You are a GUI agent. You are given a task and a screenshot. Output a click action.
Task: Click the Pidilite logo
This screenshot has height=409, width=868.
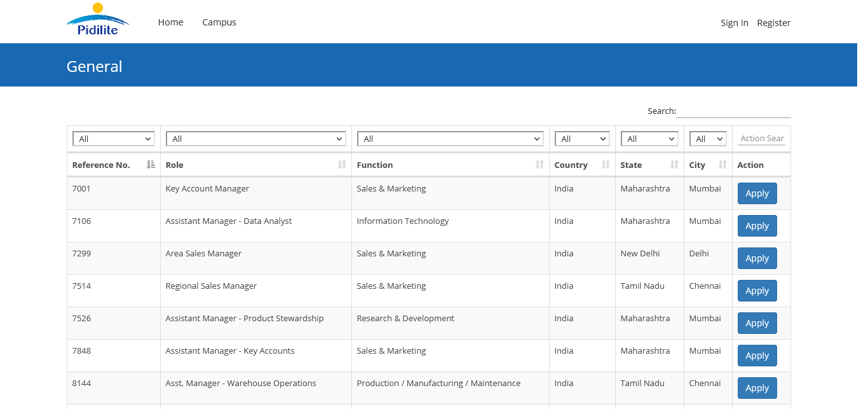pyautogui.click(x=97, y=20)
